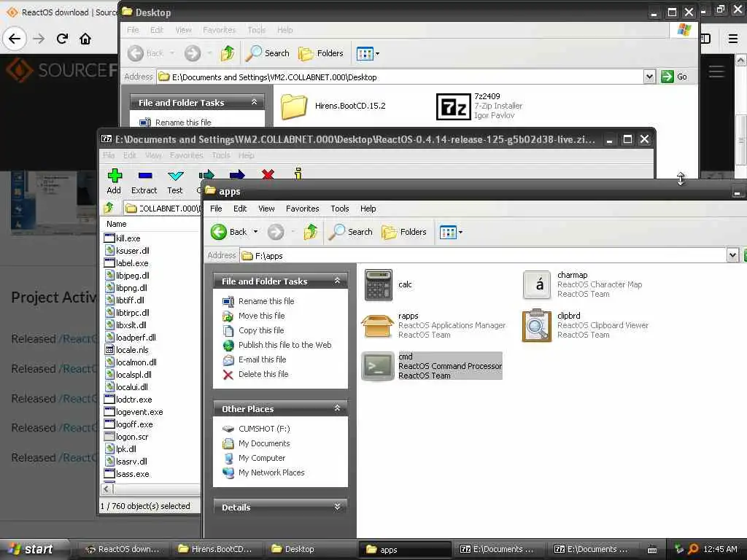Open Favorites menu in apps window
The height and width of the screenshot is (560, 747).
click(303, 209)
